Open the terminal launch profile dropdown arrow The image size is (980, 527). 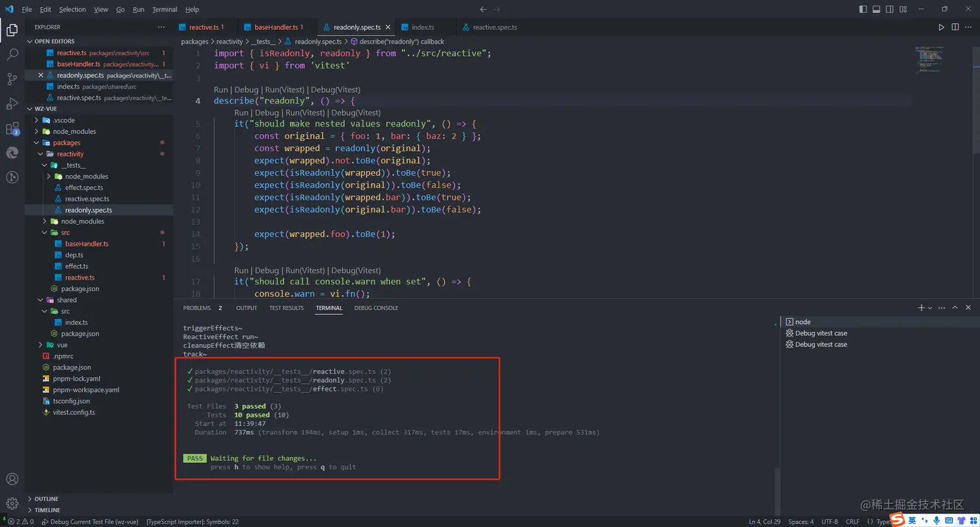[930, 308]
